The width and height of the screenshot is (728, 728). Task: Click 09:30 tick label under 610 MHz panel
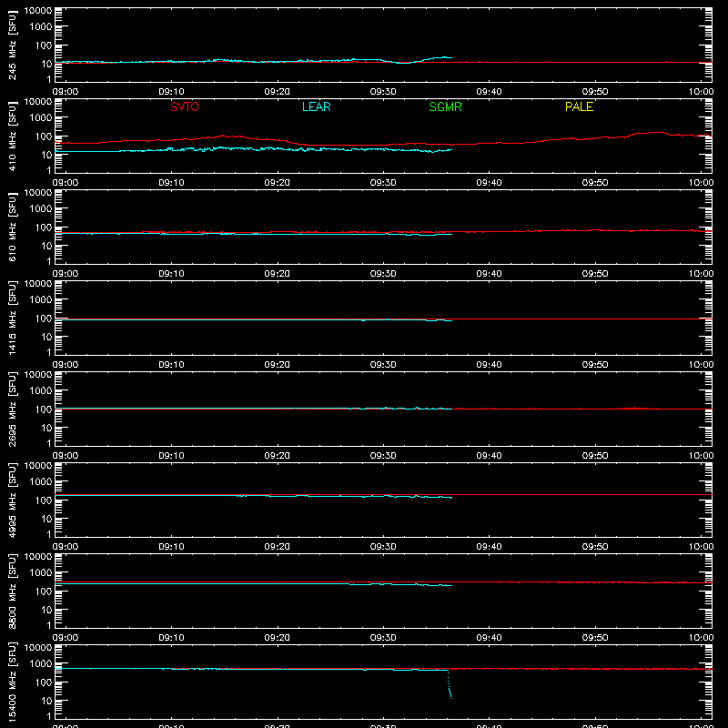(x=383, y=274)
